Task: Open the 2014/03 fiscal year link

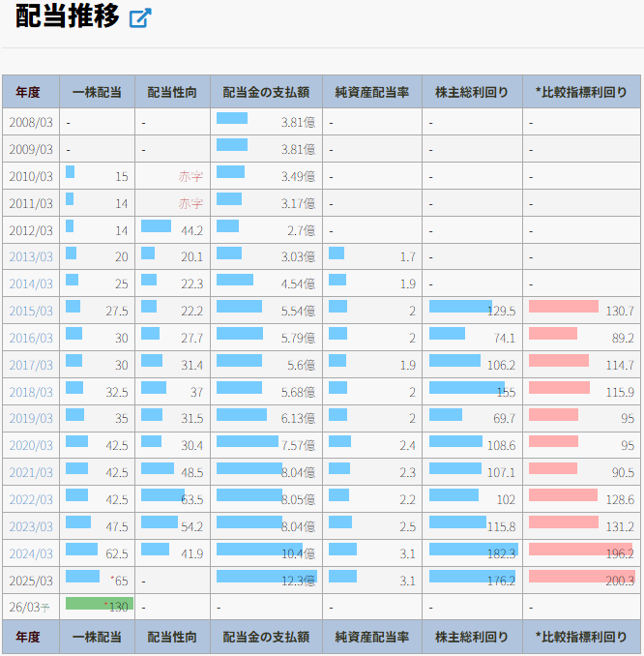Action: 31,283
